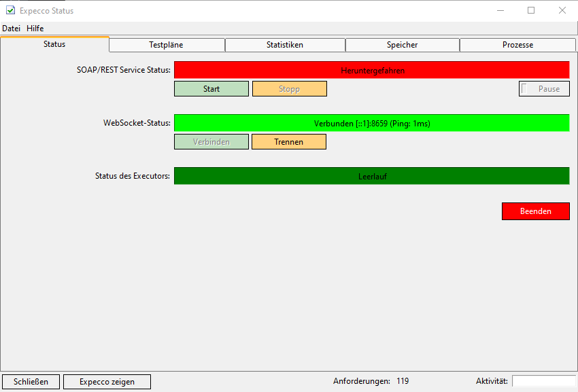578x392 pixels.
Task: Click the dark green Leerlauf status bar
Action: click(x=371, y=176)
